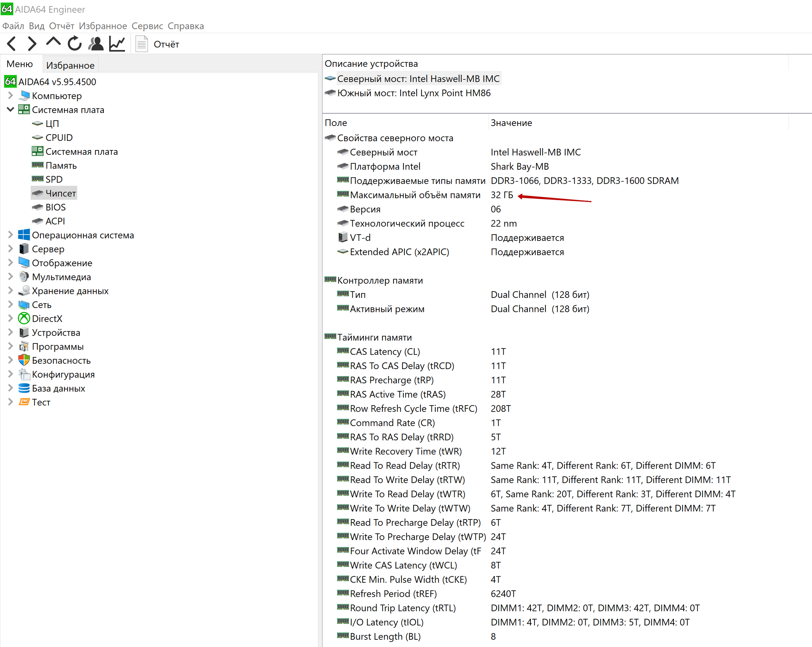Expand the Операционная система node

pos(10,235)
